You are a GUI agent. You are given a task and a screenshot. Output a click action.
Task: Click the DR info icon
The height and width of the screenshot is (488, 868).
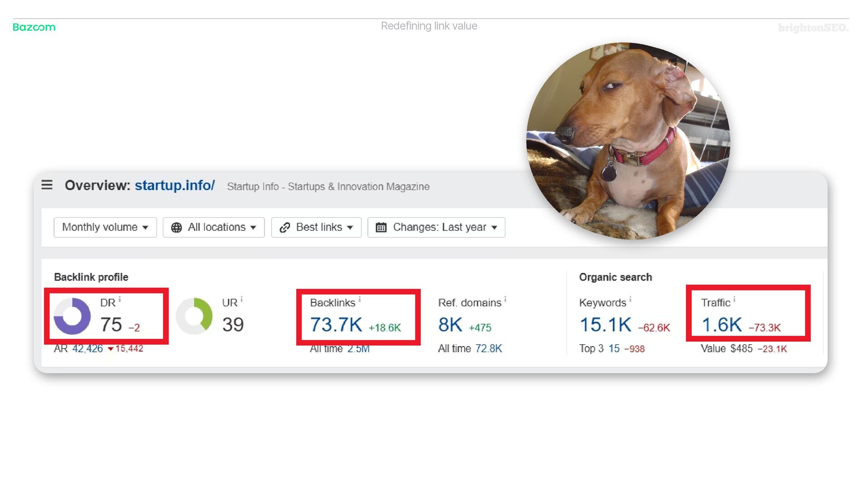120,300
